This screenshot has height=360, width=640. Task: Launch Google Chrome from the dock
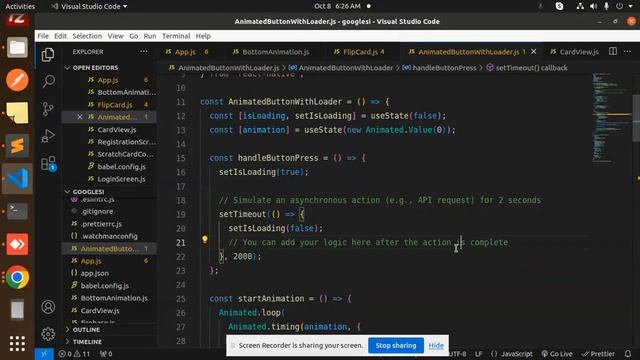17,278
